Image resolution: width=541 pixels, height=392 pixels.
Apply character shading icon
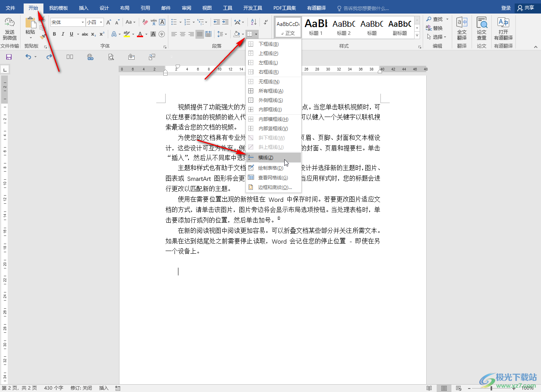pyautogui.click(x=153, y=34)
